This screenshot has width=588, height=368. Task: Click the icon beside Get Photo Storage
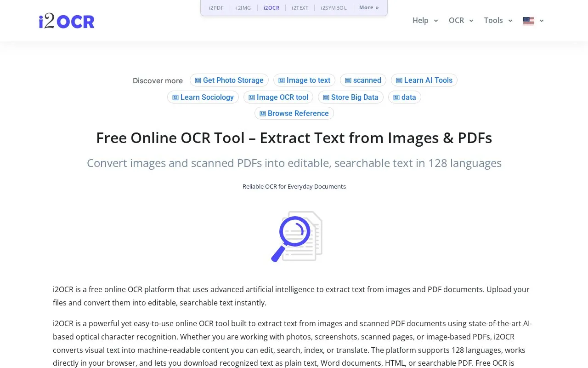coord(198,80)
